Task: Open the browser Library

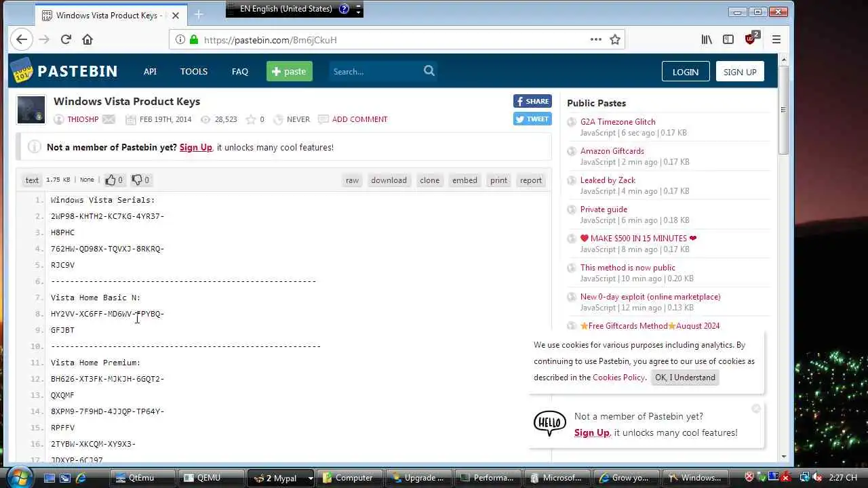Action: pos(707,39)
